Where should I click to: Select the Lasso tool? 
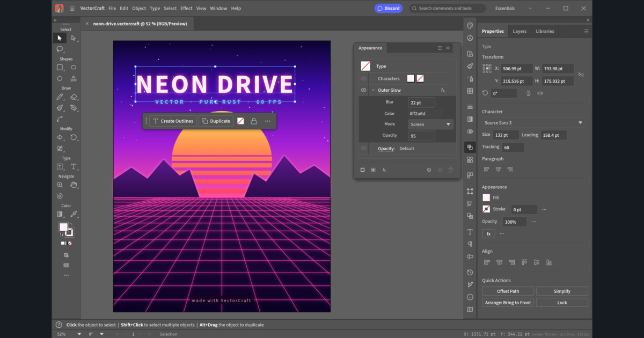point(60,49)
